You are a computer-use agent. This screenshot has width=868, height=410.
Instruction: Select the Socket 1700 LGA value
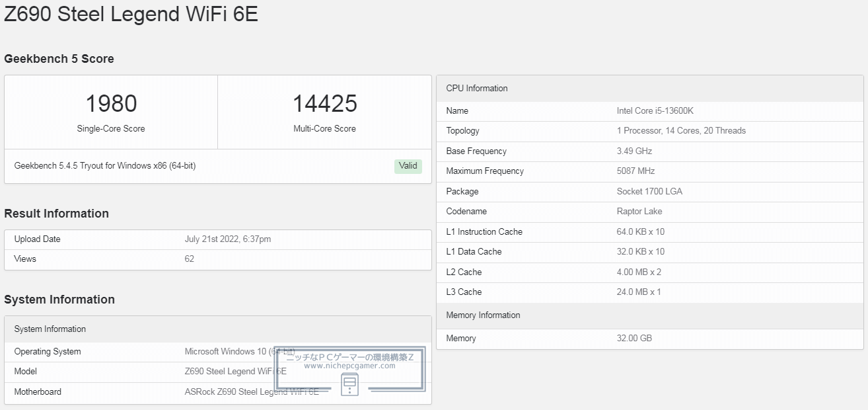tap(649, 192)
